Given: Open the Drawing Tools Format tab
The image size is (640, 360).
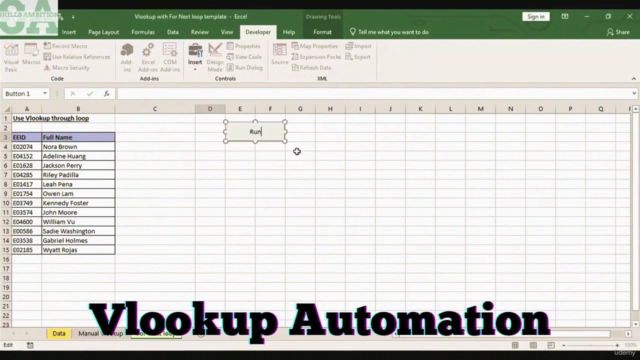Looking at the screenshot, I should coord(322,32).
